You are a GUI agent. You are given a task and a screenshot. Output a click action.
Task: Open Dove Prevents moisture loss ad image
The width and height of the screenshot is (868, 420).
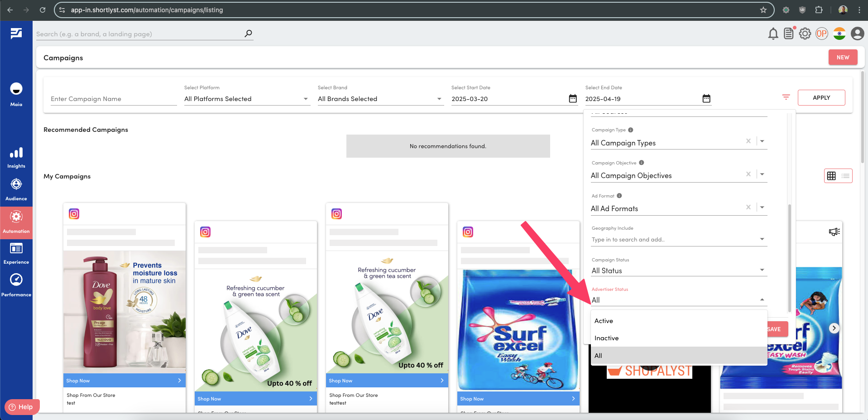pyautogui.click(x=125, y=312)
